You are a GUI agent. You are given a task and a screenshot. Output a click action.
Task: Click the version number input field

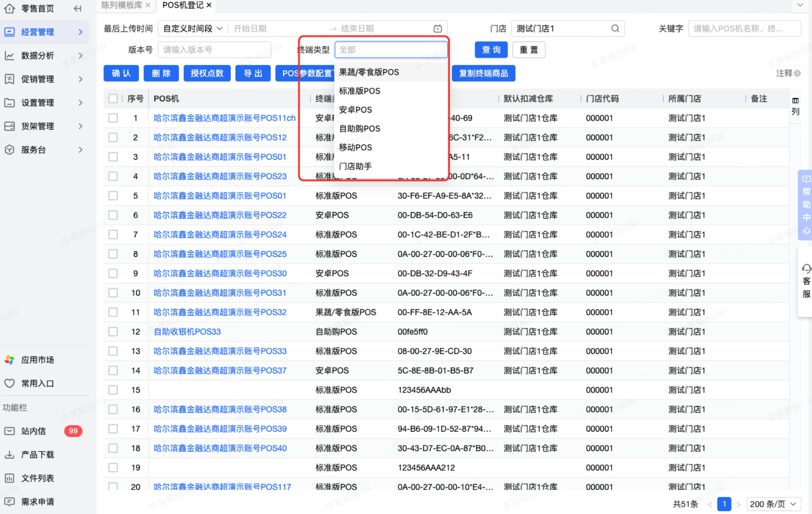coord(214,50)
